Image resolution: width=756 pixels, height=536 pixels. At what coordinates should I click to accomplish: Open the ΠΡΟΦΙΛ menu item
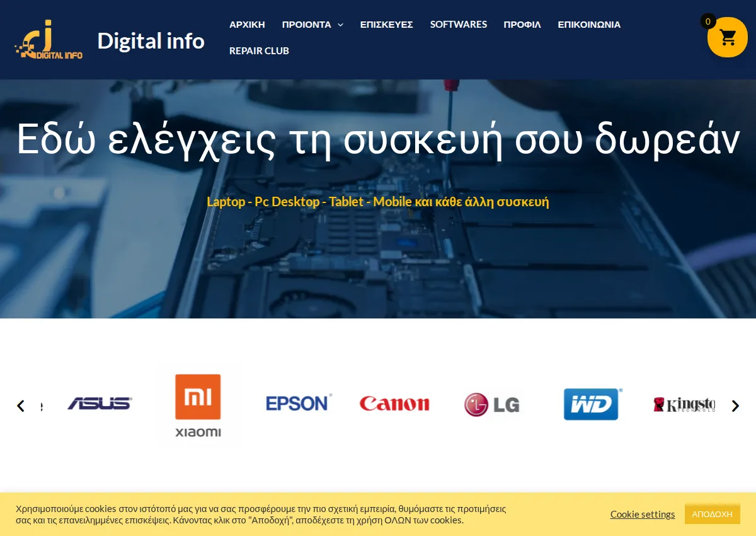pos(522,25)
